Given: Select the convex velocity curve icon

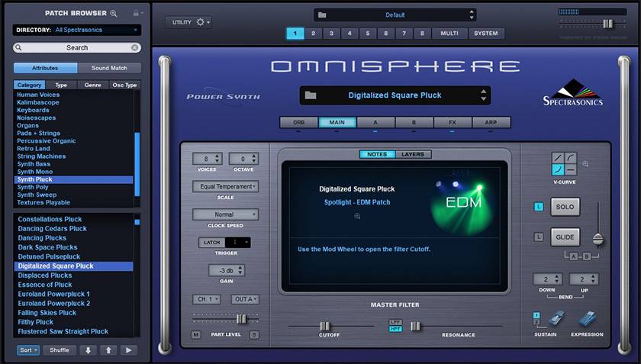Looking at the screenshot, I should (x=571, y=158).
